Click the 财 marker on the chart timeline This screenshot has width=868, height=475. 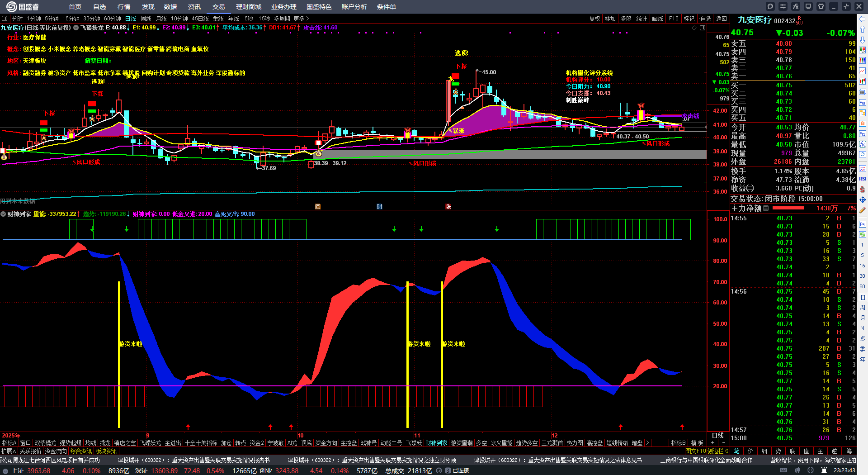coord(379,207)
